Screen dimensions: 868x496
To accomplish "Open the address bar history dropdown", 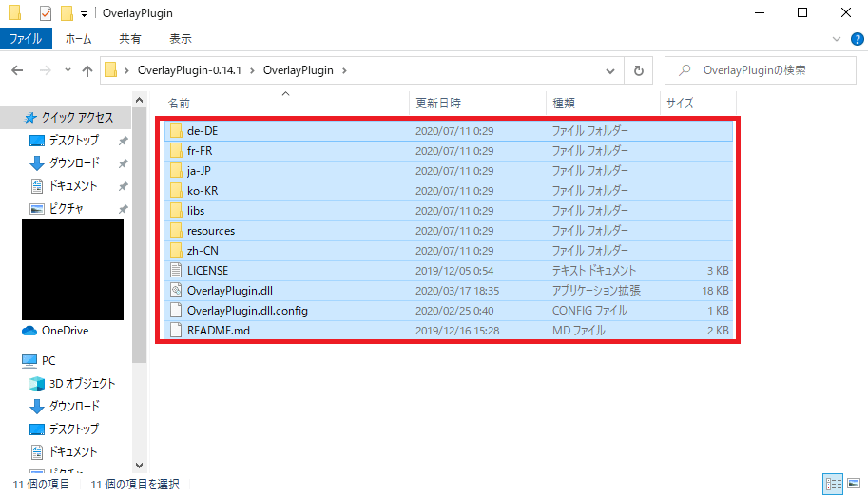I will pyautogui.click(x=612, y=70).
